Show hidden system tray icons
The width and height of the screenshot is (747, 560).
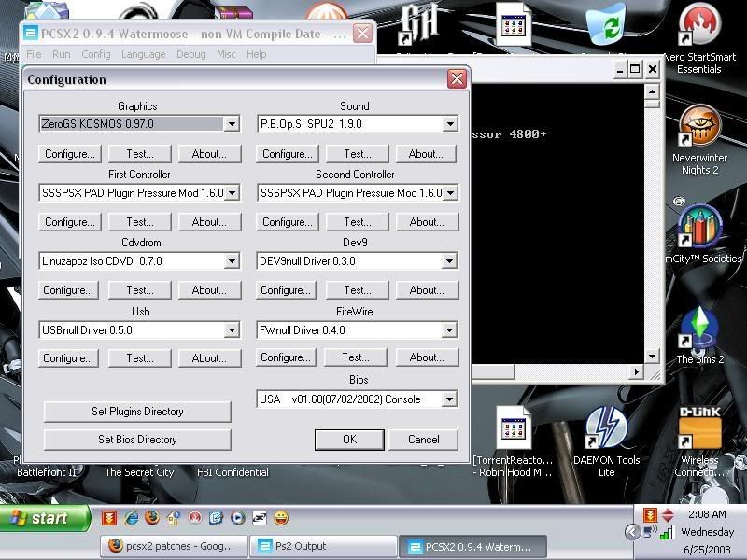(x=632, y=532)
